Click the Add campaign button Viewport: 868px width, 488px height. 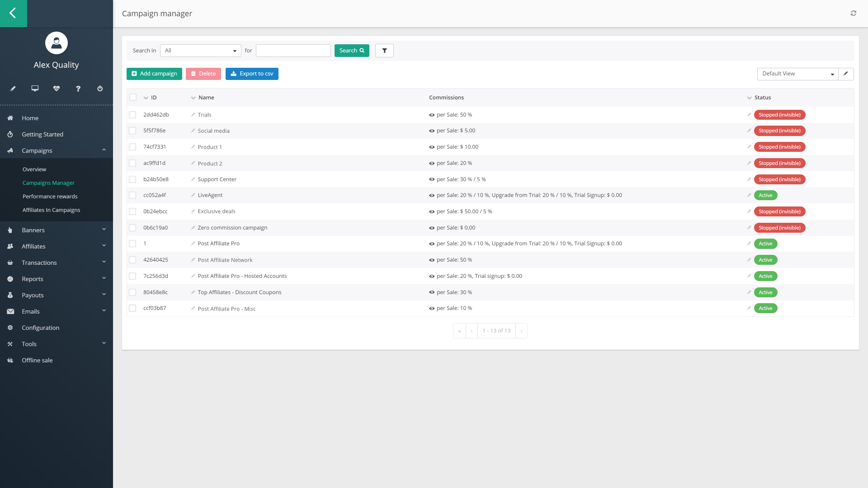154,74
